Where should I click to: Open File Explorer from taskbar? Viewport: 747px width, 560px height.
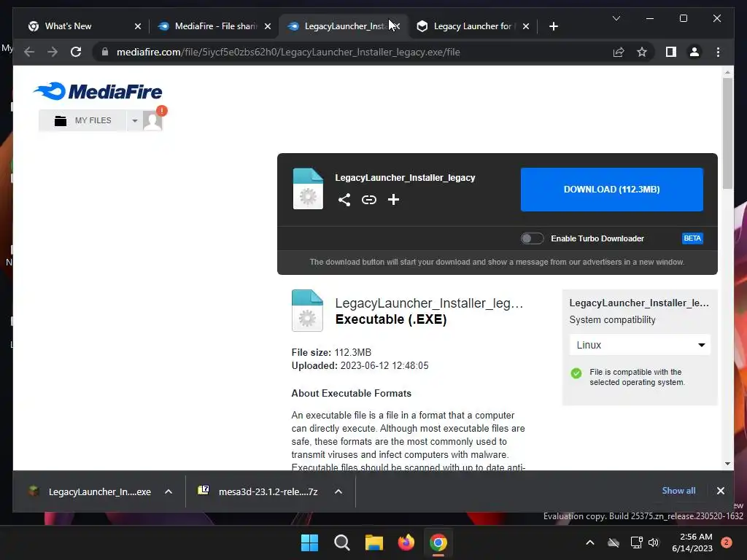coord(374,542)
